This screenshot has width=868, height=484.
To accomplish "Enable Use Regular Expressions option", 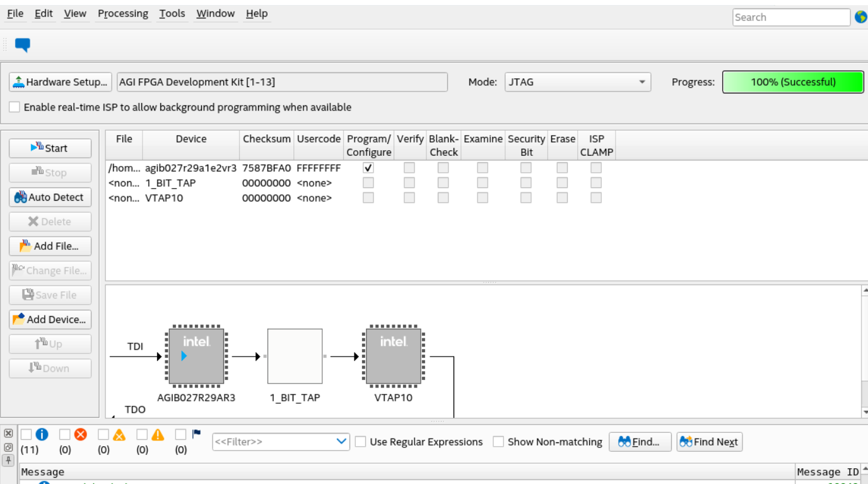I will [361, 442].
